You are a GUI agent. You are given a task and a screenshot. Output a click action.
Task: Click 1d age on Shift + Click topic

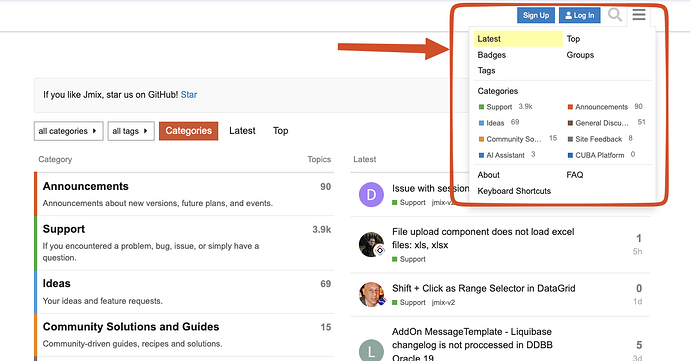637,302
